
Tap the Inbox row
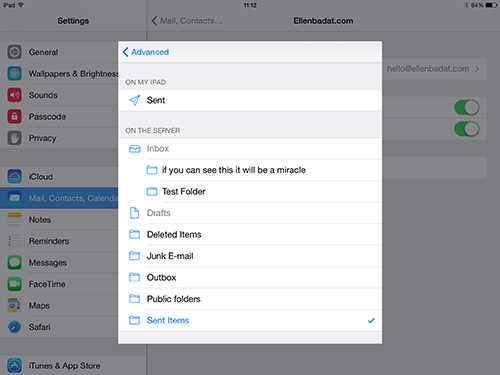250,149
